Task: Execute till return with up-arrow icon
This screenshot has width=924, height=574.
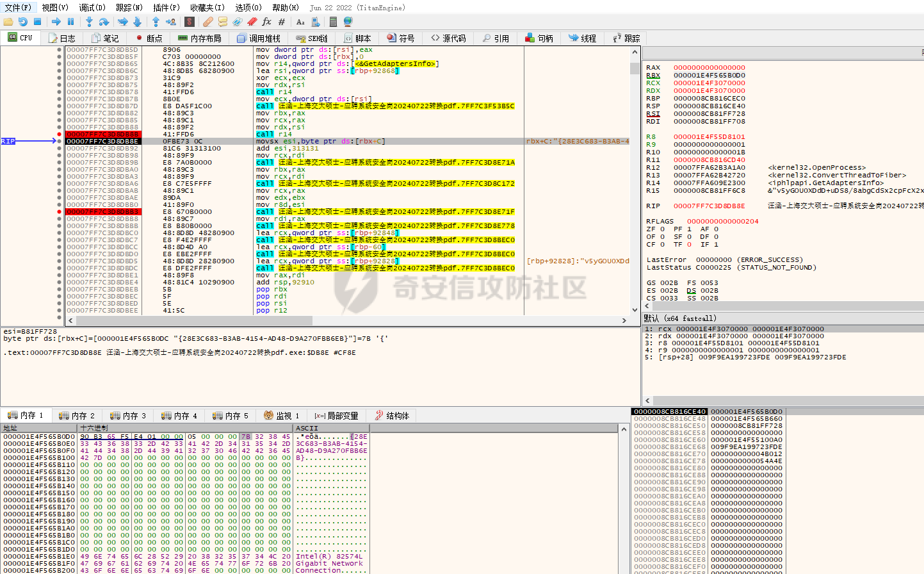Action: point(156,22)
